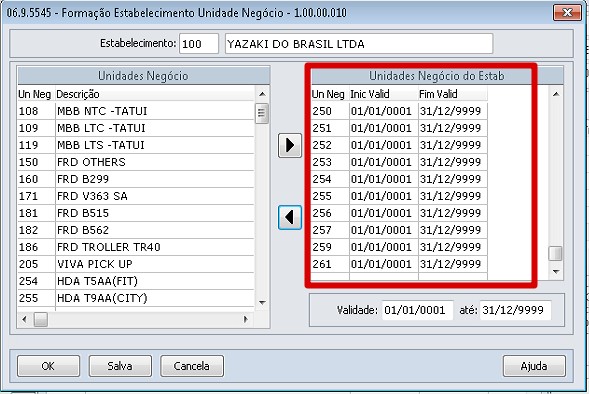Click the right arrow to add unit
The image size is (589, 394).
(x=290, y=145)
